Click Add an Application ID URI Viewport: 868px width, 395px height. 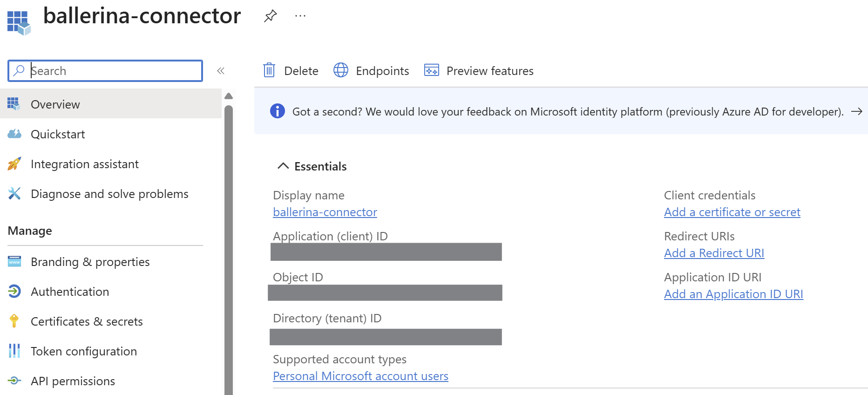(733, 294)
